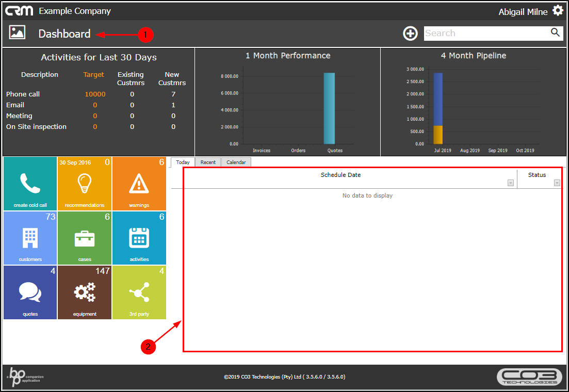Click the settings gear icon
The image size is (569, 392).
tap(558, 10)
